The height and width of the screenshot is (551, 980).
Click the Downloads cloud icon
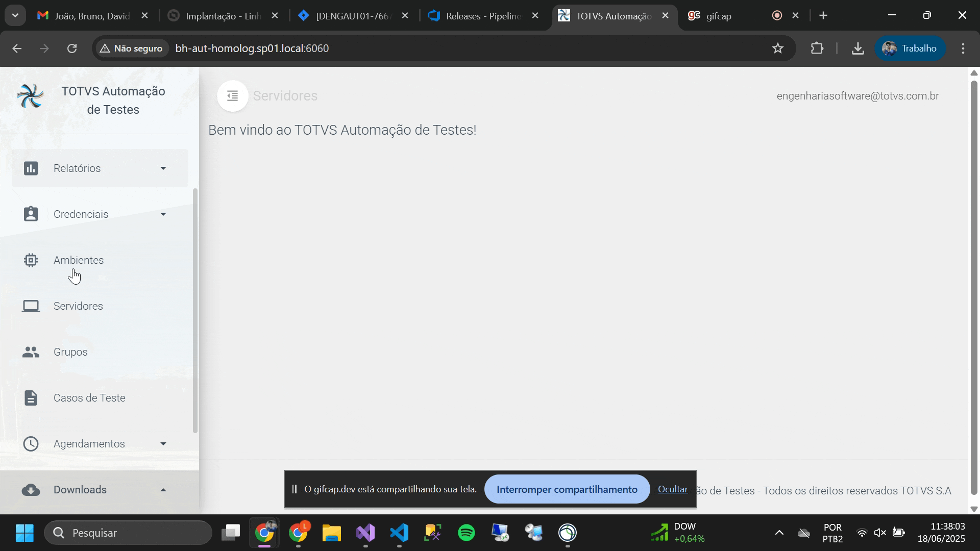pos(31,490)
